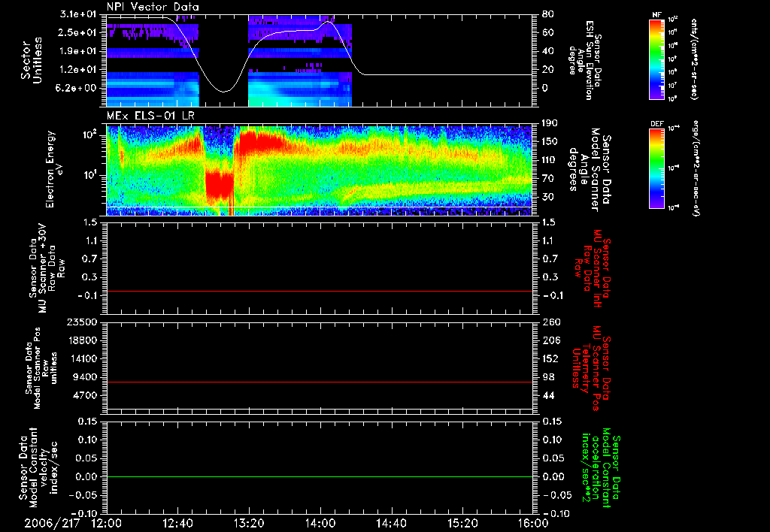This screenshot has width=770, height=532.
Task: Click the NPI Vector Data panel title
Action: (153, 7)
